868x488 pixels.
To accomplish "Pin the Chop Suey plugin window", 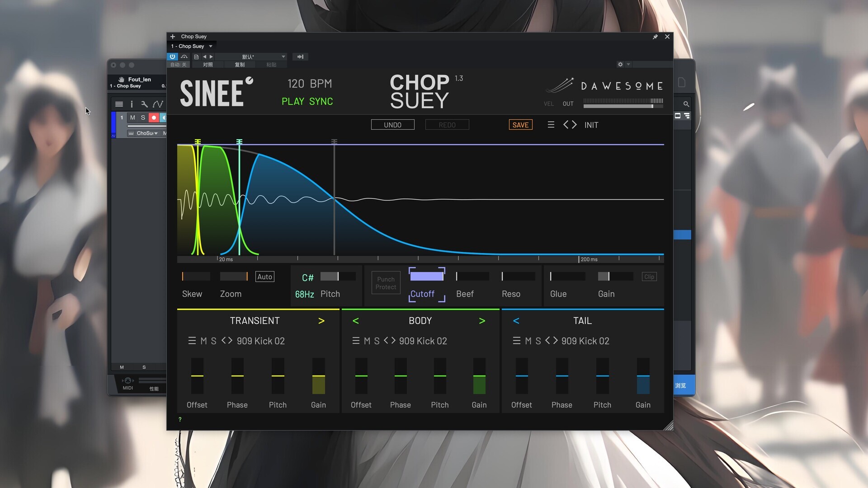I will click(655, 37).
